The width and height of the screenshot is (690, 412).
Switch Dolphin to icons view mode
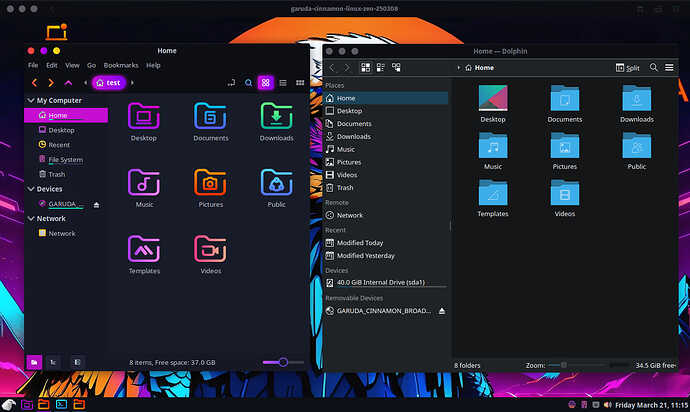click(365, 67)
